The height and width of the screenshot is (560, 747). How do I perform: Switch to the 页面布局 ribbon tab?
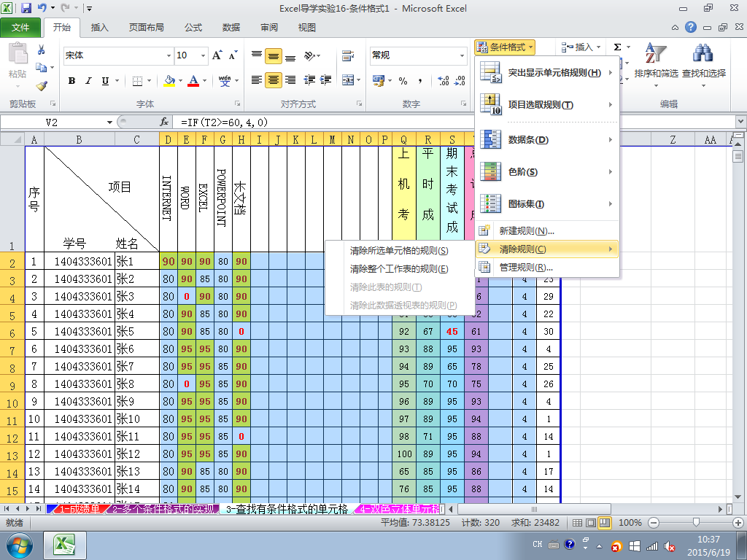[146, 28]
